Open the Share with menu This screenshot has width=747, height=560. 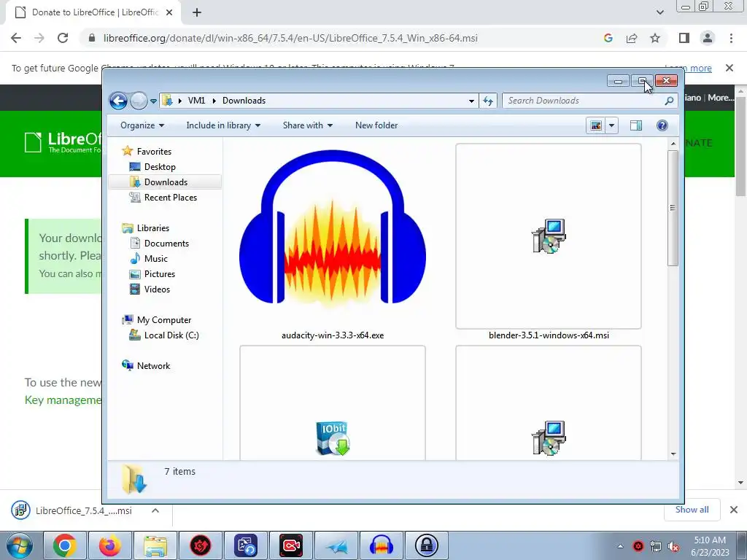coord(307,125)
